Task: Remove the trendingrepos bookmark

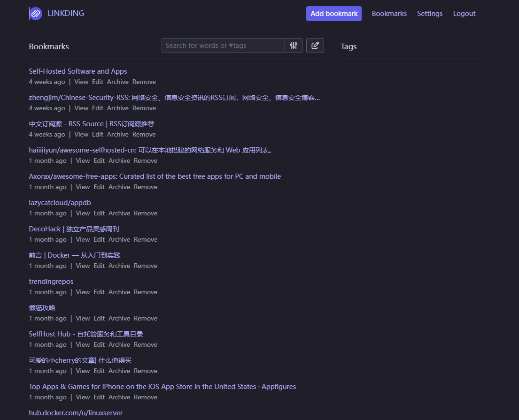Action: click(x=146, y=292)
